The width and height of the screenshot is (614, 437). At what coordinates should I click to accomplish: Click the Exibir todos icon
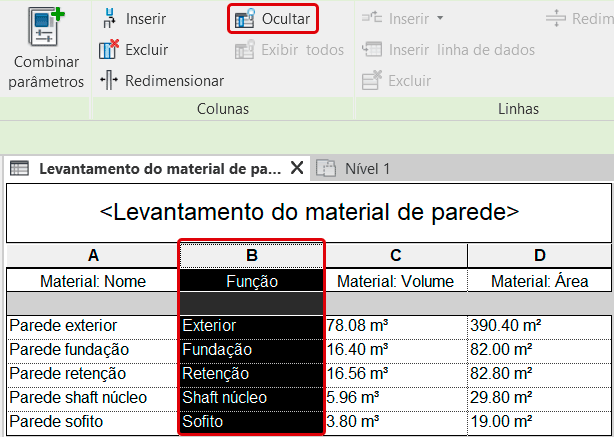tap(244, 50)
